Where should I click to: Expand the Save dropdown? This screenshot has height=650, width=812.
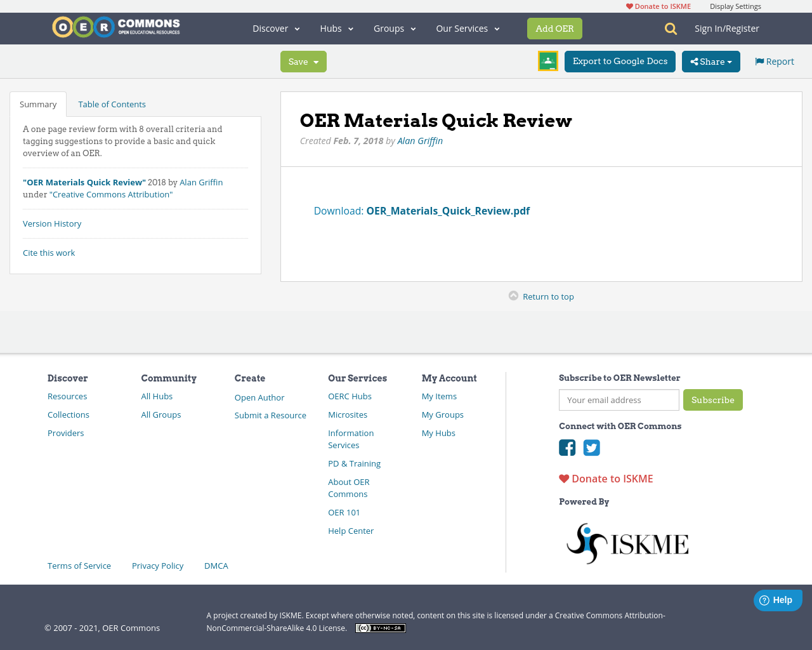[303, 62]
